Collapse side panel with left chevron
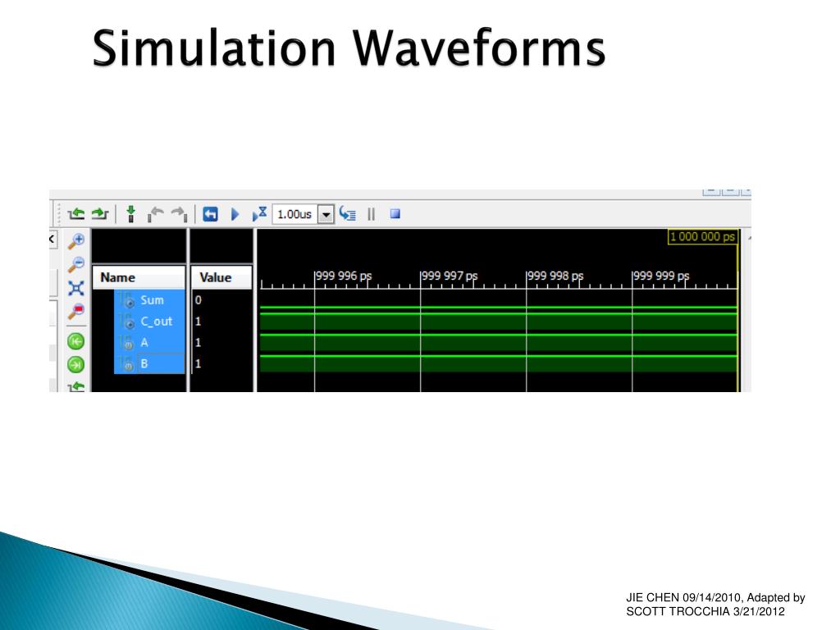This screenshot has height=630, width=840. 52,239
